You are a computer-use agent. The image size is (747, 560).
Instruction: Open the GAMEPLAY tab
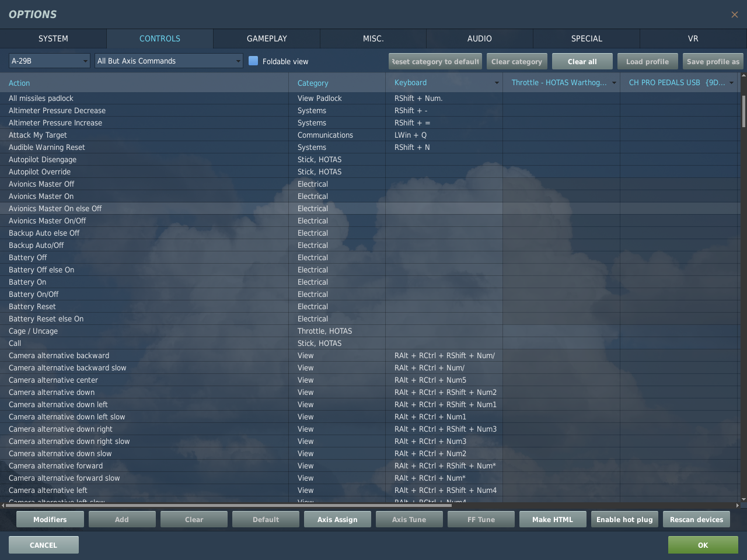(267, 38)
